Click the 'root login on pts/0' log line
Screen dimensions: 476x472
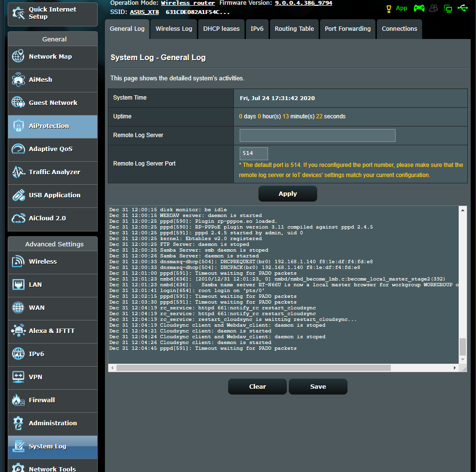point(187,291)
